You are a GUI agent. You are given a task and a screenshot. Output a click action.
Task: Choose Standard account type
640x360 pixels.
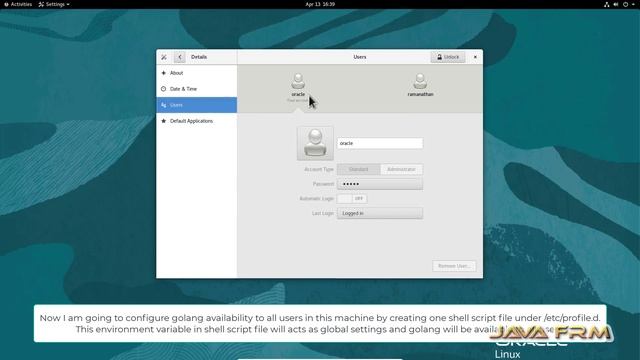[x=358, y=169]
